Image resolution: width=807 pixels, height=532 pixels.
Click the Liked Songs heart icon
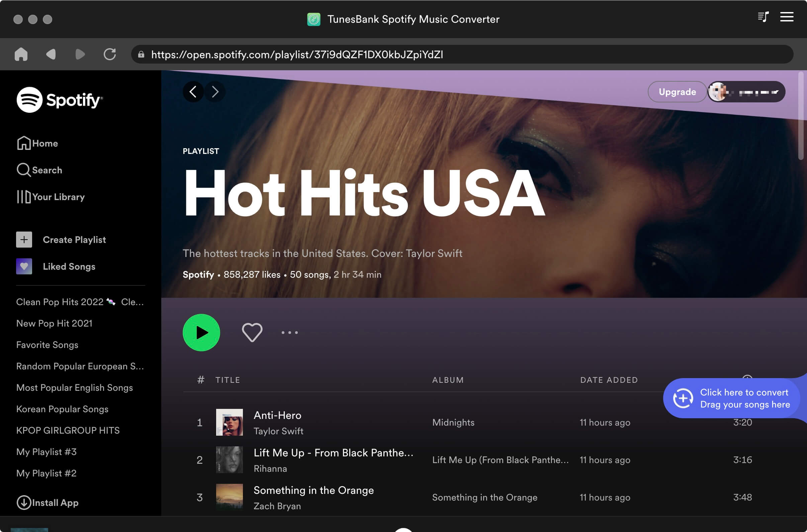click(24, 266)
